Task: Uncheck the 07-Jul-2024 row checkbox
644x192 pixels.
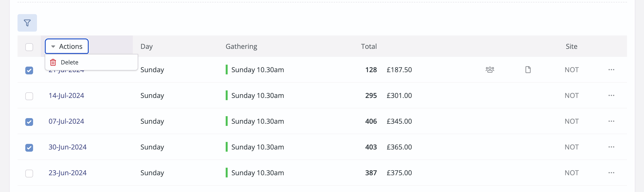Action: point(29,122)
